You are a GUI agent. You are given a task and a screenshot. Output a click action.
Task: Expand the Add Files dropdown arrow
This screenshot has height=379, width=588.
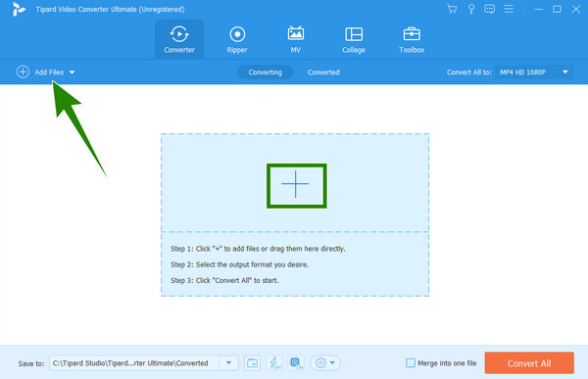(x=72, y=72)
